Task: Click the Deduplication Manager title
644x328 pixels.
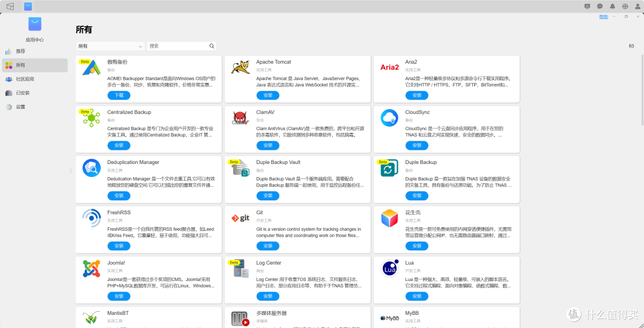Action: (x=133, y=162)
